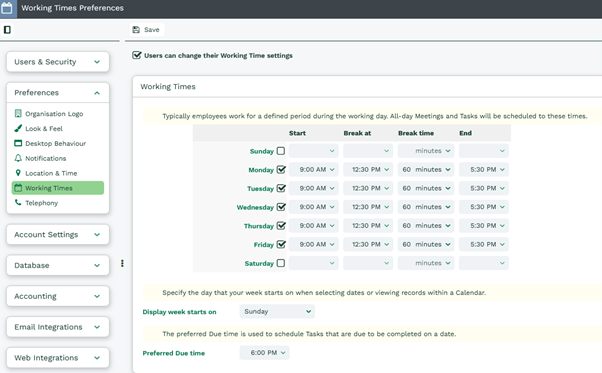Click the Saturday day label
This screenshot has height=373, width=602.
tap(259, 263)
